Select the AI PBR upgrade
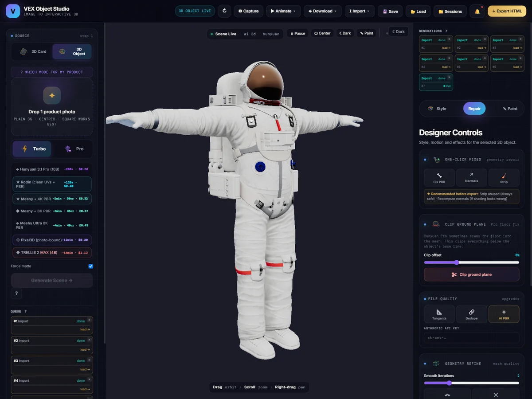 [504, 314]
